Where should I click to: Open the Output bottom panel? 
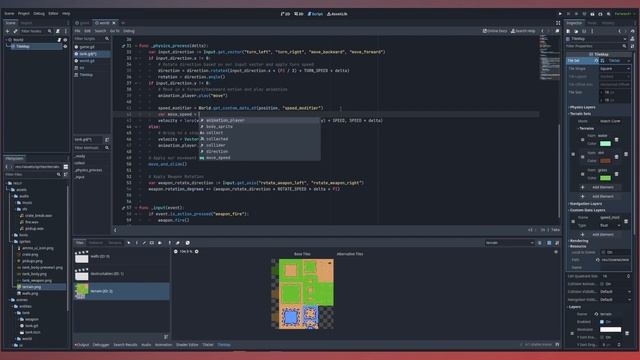pos(82,345)
